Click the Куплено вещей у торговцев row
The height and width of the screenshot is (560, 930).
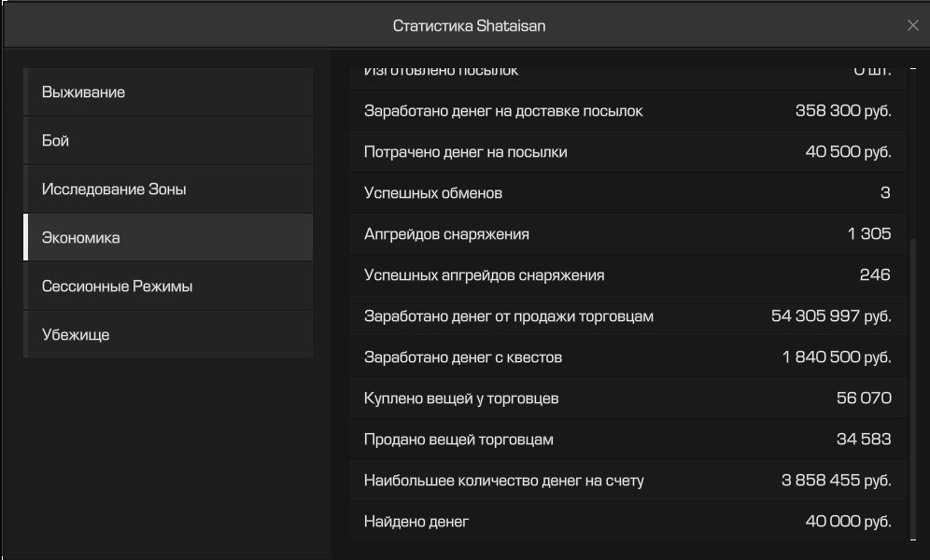tap(627, 399)
